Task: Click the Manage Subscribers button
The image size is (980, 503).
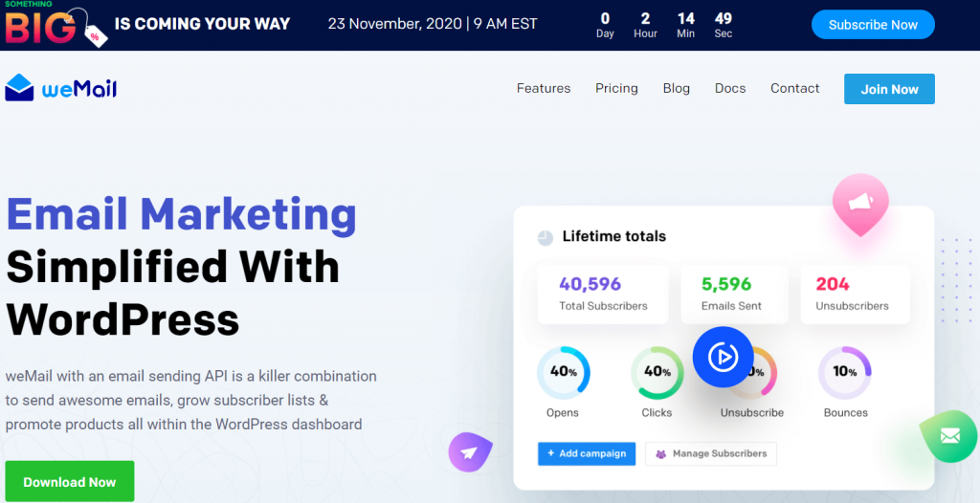Action: [711, 453]
